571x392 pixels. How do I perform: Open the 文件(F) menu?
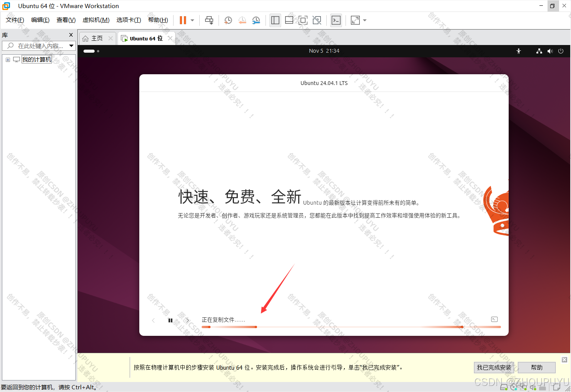[x=15, y=20]
